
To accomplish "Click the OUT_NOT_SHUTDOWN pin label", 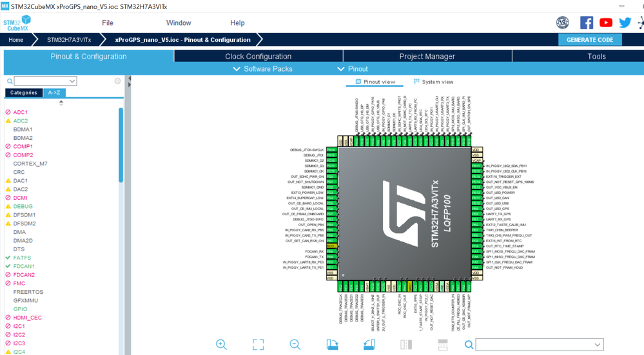I will point(306,182).
